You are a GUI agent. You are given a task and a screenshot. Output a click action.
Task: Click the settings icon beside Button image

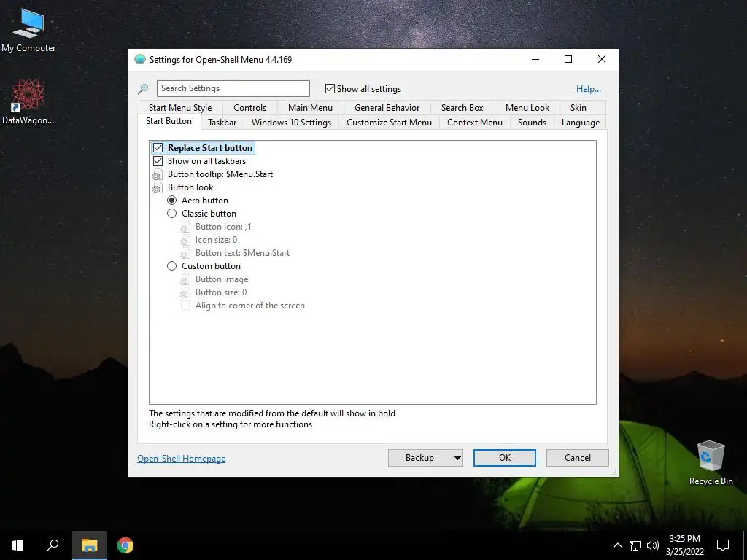(x=185, y=279)
